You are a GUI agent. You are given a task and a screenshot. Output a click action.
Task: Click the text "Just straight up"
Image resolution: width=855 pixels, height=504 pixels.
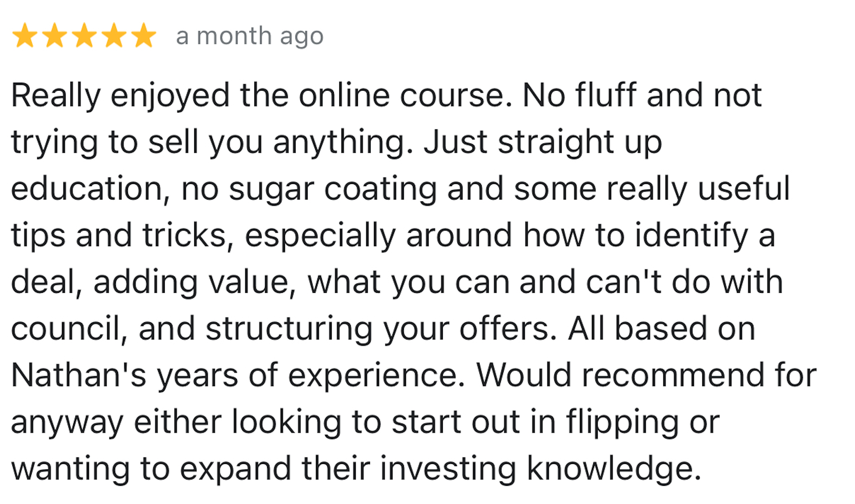pyautogui.click(x=542, y=142)
